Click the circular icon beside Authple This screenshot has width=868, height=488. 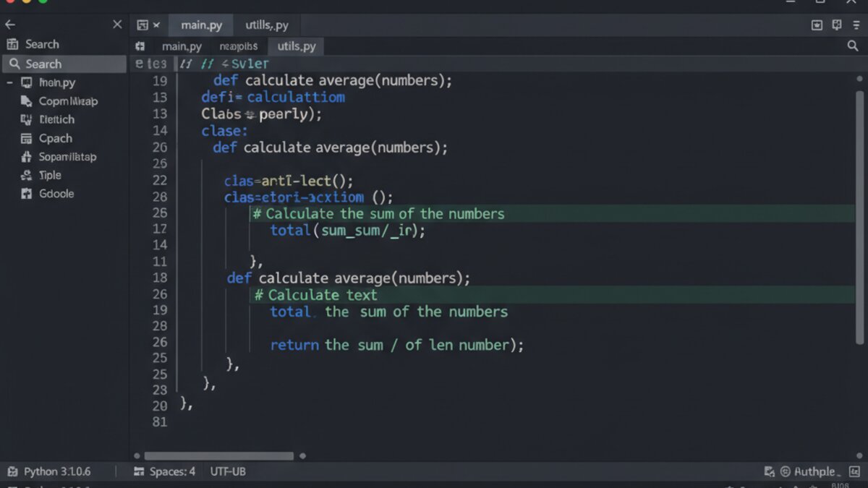pyautogui.click(x=785, y=471)
